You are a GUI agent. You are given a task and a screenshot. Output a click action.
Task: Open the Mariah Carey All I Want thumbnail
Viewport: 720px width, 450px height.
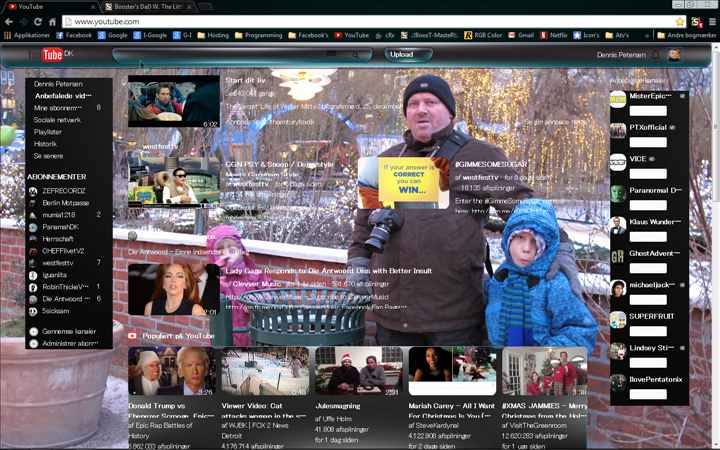point(452,371)
